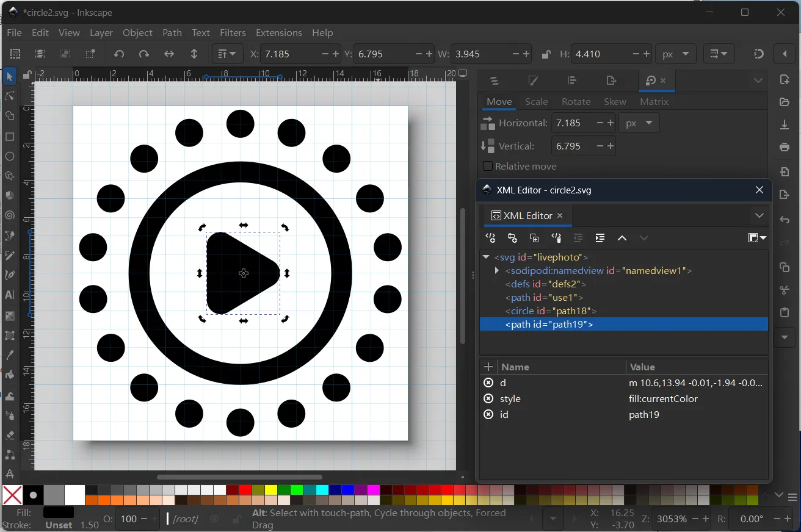Screen dimensions: 801x532
Task: Rotate selection clockwise icon
Action: tap(144, 54)
